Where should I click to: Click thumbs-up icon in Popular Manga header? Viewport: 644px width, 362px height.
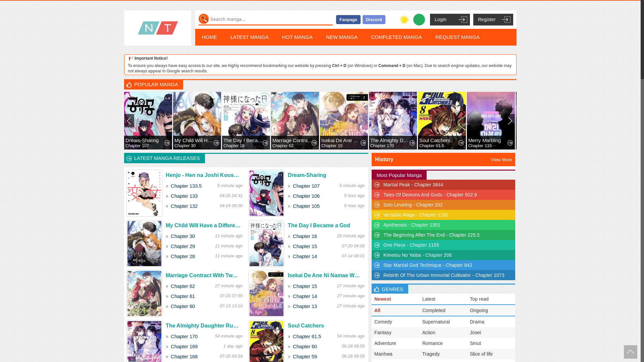pyautogui.click(x=129, y=85)
